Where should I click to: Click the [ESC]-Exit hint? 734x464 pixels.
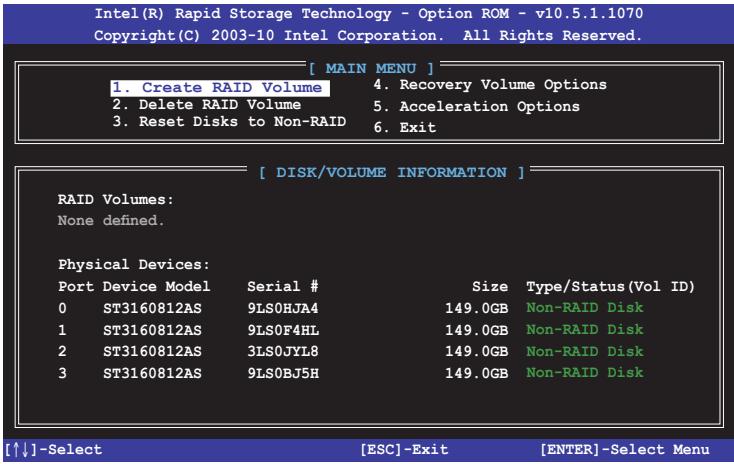(x=404, y=450)
